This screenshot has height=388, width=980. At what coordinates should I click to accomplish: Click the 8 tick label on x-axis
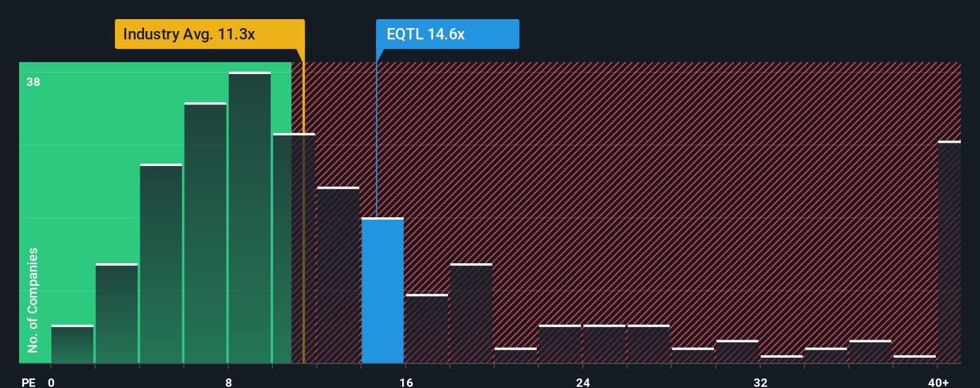[228, 382]
